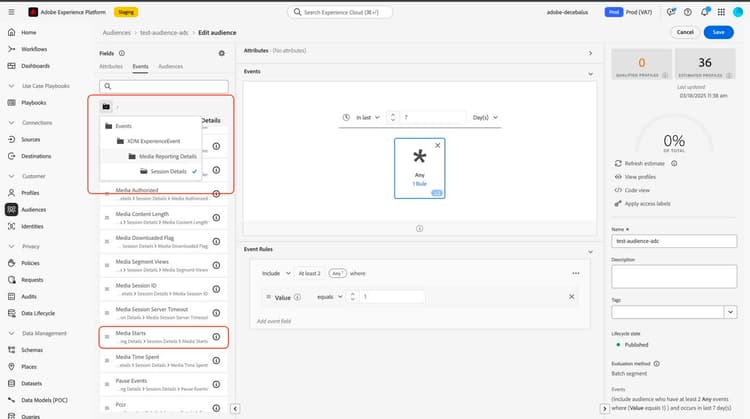Collapse the Customer sidebar group
Viewport: 750px width, 419px height.
click(x=11, y=176)
